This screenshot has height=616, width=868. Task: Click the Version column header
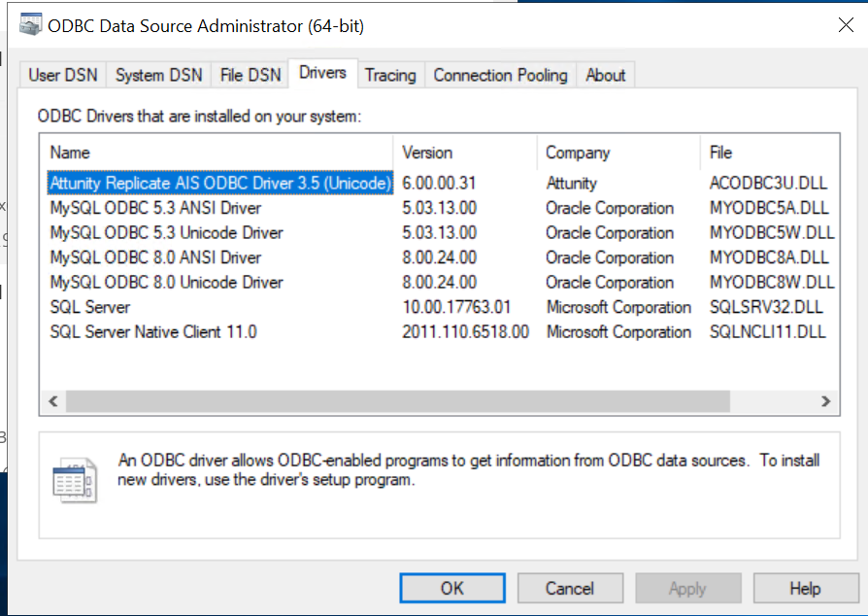pyautogui.click(x=427, y=153)
